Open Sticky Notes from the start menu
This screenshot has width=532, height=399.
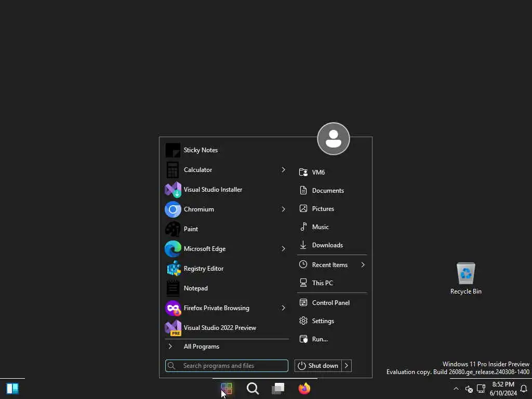pos(227,150)
